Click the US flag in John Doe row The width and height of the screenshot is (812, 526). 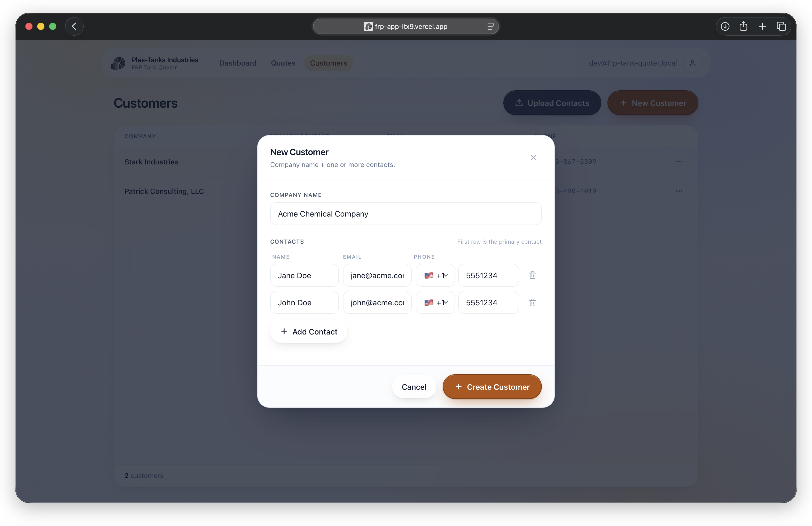[x=429, y=302]
